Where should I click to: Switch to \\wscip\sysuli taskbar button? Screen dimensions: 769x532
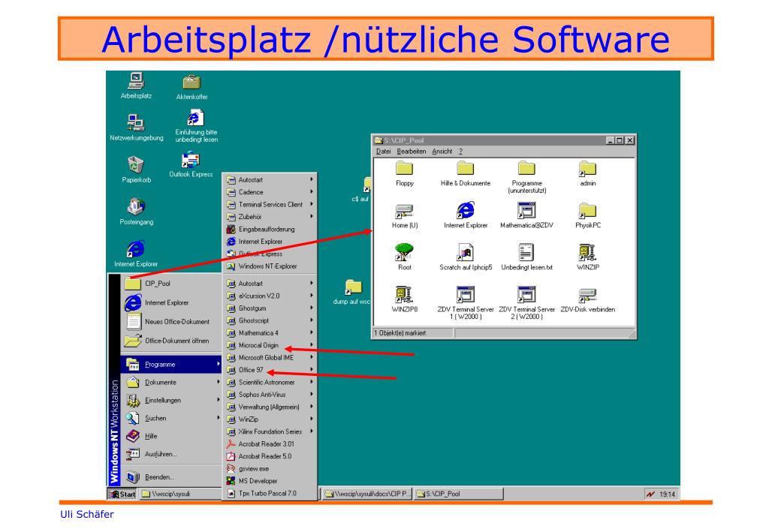[180, 494]
